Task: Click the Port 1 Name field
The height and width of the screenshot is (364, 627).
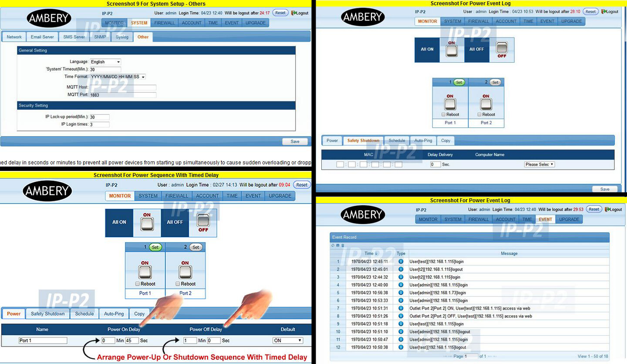Action: pos(43,341)
